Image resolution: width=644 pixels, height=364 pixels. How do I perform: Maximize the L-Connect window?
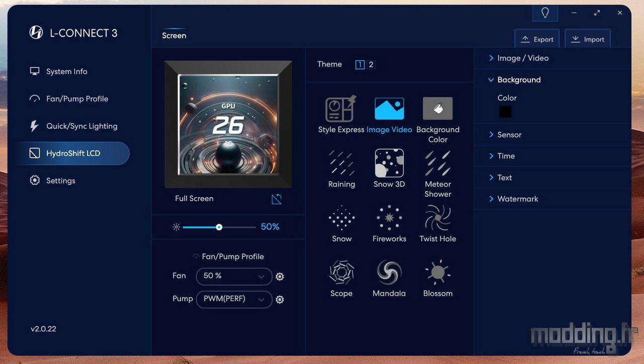coord(597,13)
